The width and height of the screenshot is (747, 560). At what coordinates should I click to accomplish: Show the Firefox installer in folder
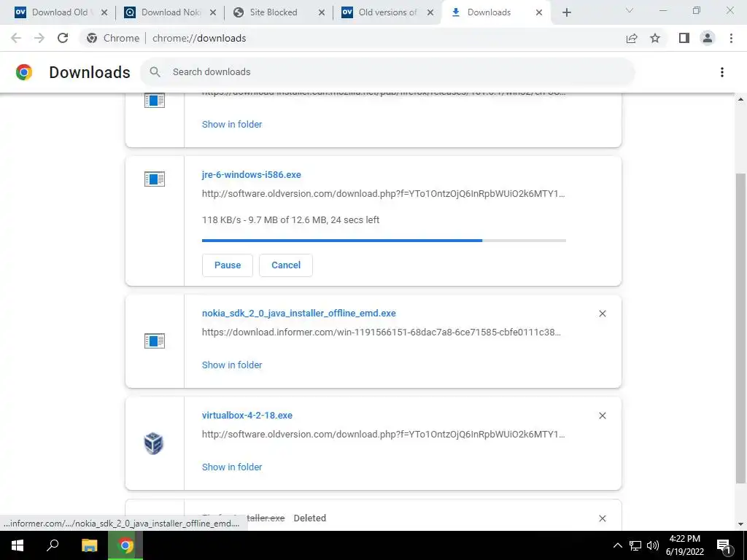tap(232, 124)
